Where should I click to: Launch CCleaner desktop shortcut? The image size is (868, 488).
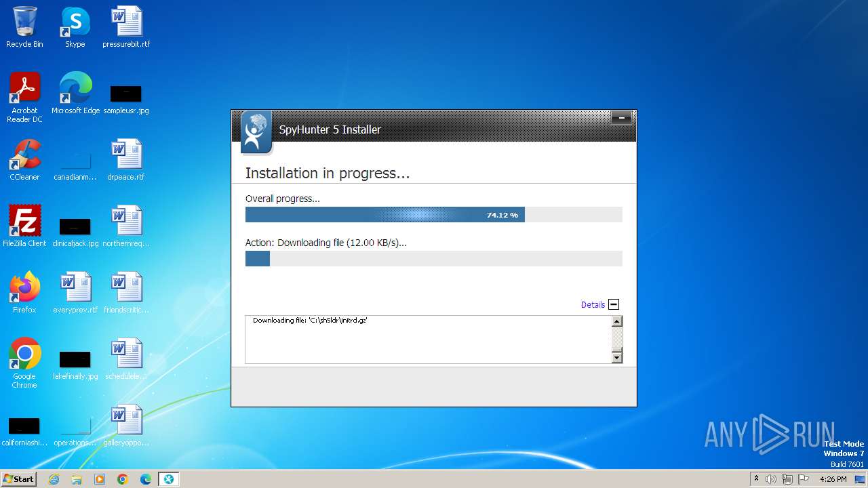coord(24,160)
